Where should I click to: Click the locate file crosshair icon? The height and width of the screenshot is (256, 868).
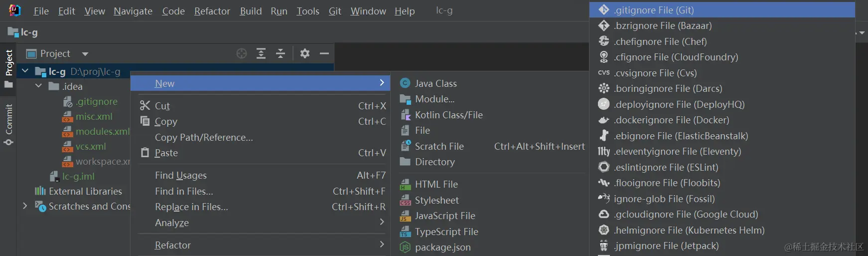point(242,53)
